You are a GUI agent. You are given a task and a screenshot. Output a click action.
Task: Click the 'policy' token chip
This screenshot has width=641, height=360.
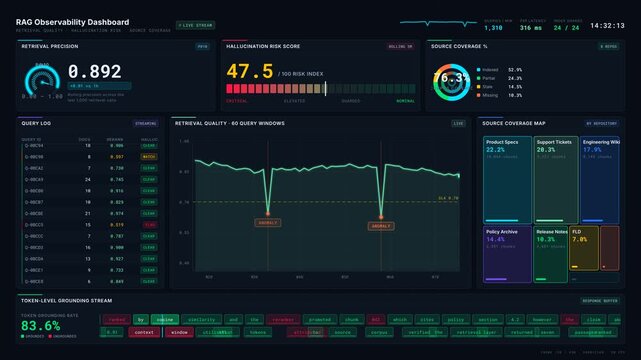(455, 320)
